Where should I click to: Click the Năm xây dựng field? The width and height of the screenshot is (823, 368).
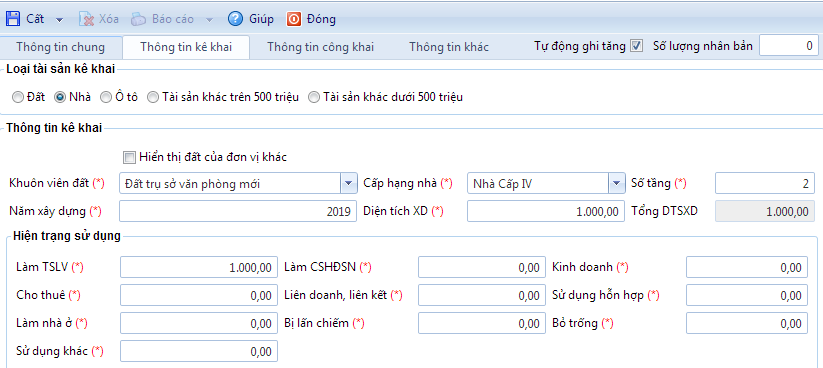click(238, 212)
